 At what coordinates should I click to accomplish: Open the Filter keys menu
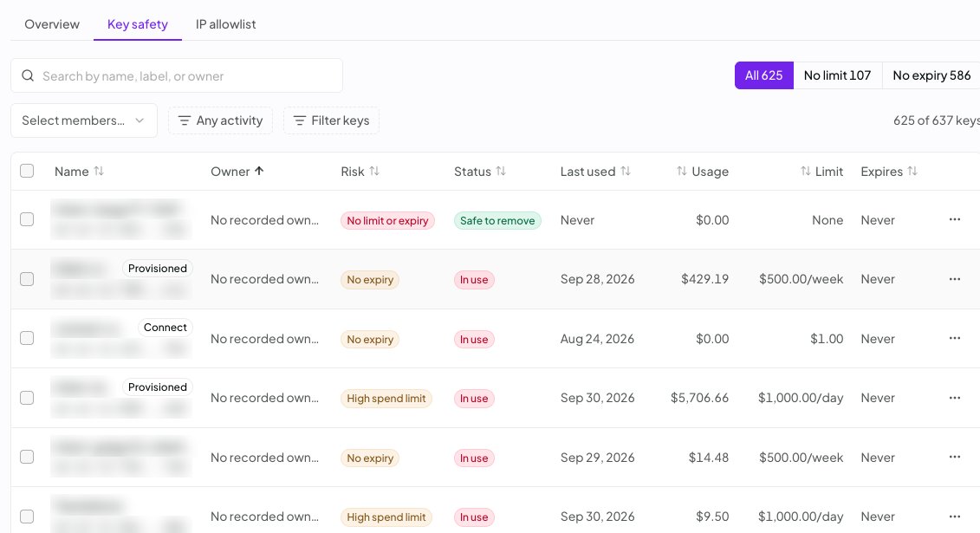(331, 120)
